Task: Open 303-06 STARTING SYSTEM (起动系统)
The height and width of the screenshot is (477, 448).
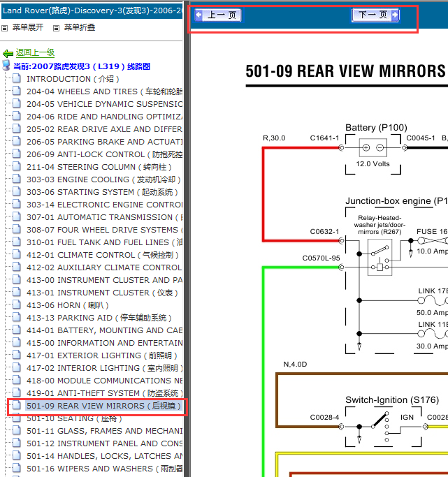Action: pyautogui.click(x=102, y=192)
